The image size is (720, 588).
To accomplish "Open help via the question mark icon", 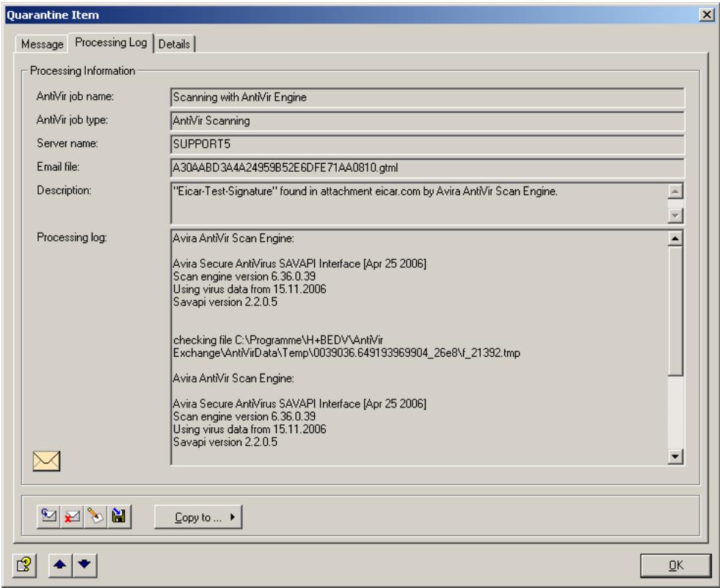I will coord(24,565).
